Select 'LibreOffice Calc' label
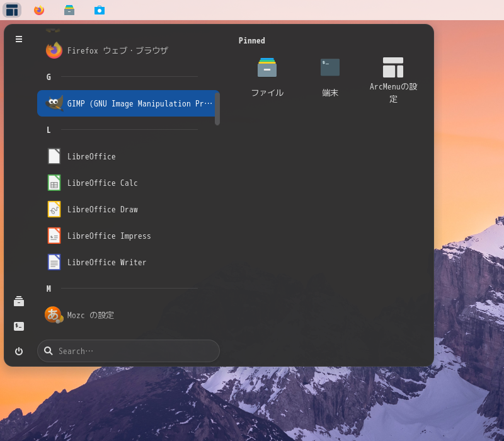Viewport: 504px width, 441px height. coord(102,183)
